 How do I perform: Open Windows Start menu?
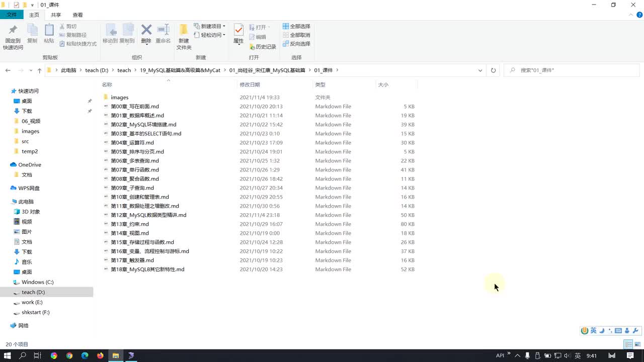(8, 355)
